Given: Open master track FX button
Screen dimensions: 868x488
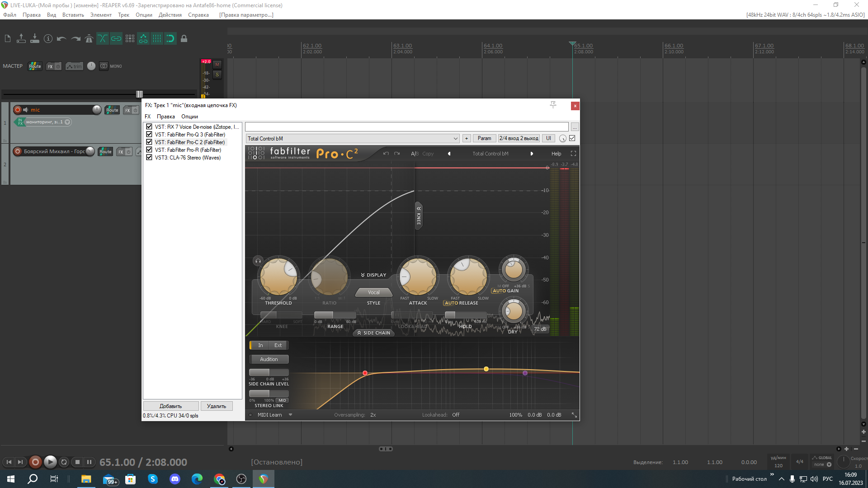Looking at the screenshot, I should [x=51, y=66].
